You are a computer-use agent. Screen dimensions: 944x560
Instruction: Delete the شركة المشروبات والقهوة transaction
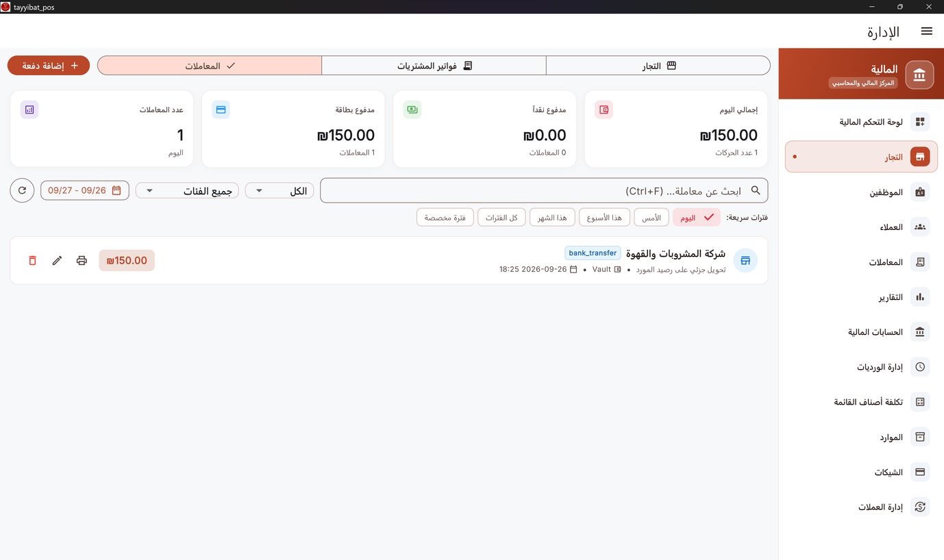point(32,260)
